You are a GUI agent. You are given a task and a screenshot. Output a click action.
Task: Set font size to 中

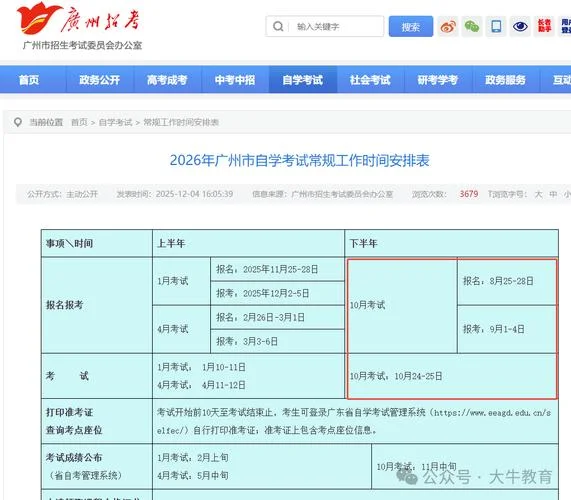[x=553, y=194]
